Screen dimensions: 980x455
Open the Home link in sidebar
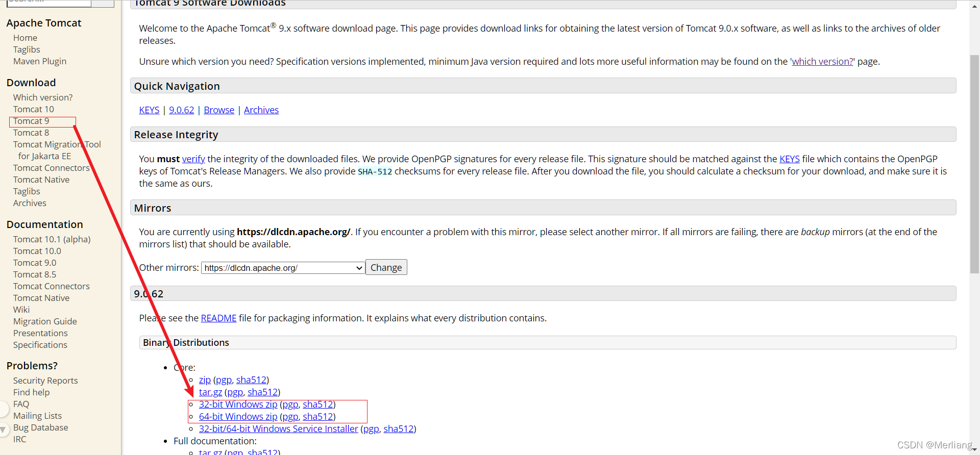pyautogui.click(x=25, y=38)
